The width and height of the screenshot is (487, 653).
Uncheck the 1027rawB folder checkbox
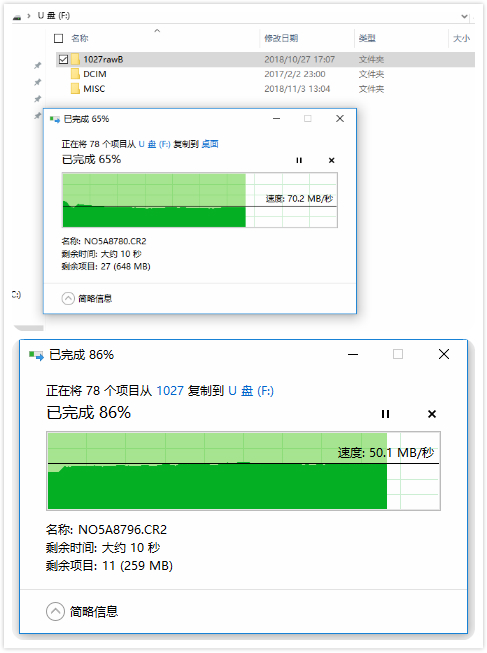(63, 60)
